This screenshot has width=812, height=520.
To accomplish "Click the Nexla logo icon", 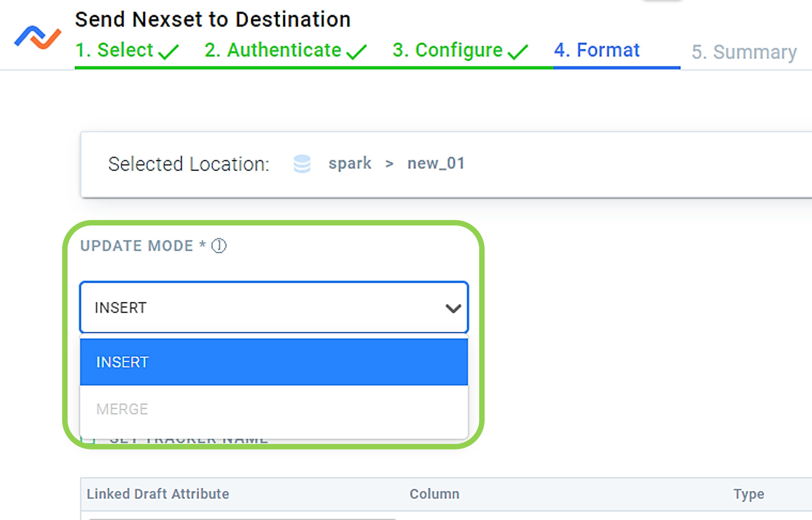I will click(38, 38).
